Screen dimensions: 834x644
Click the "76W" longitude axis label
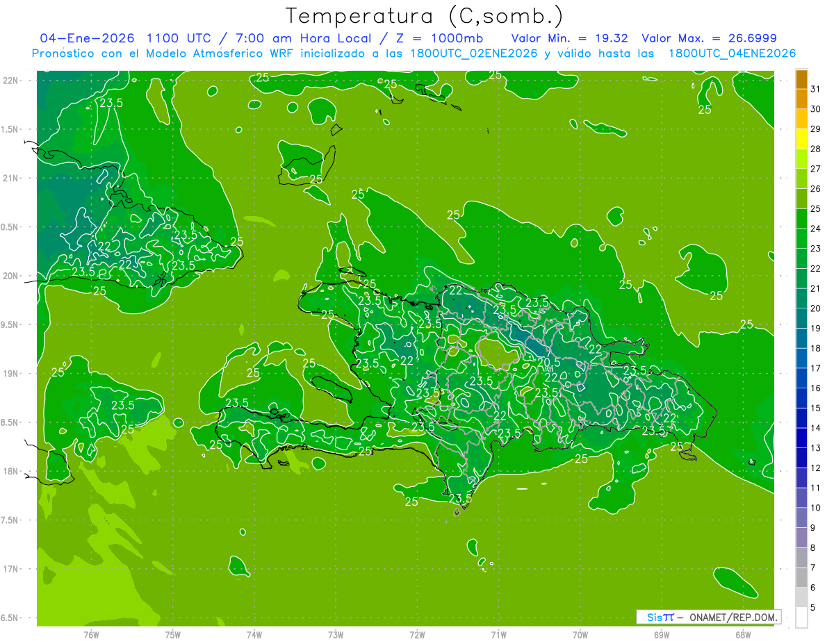click(x=91, y=635)
